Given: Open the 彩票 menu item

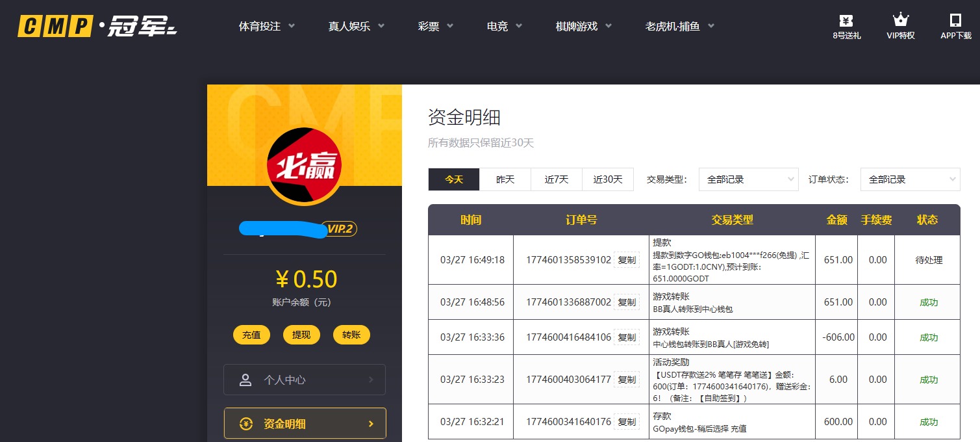Looking at the screenshot, I should point(429,26).
